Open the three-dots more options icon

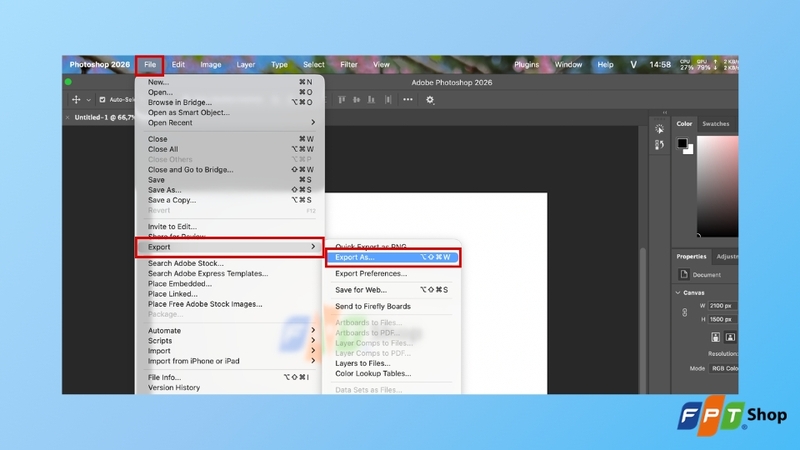pyautogui.click(x=408, y=99)
